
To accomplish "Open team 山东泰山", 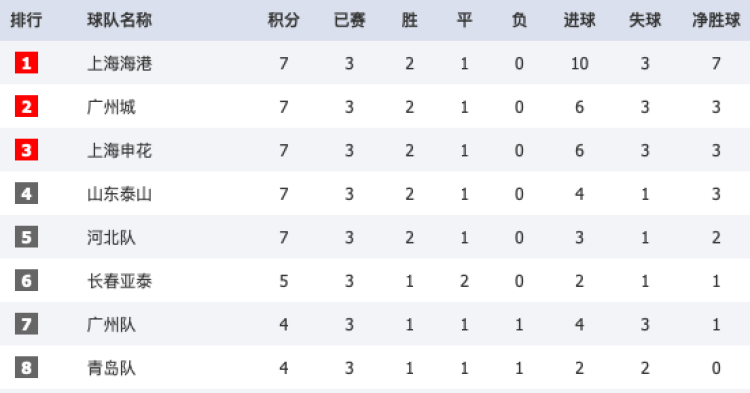I will click(x=120, y=194).
